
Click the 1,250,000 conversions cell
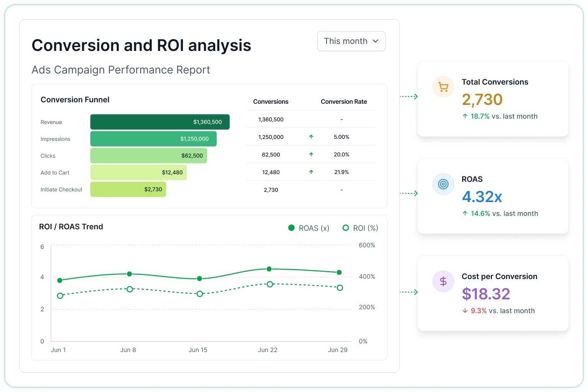[271, 137]
